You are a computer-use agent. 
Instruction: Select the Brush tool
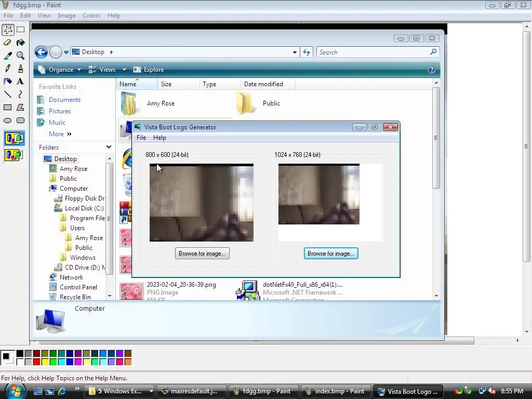pos(21,68)
